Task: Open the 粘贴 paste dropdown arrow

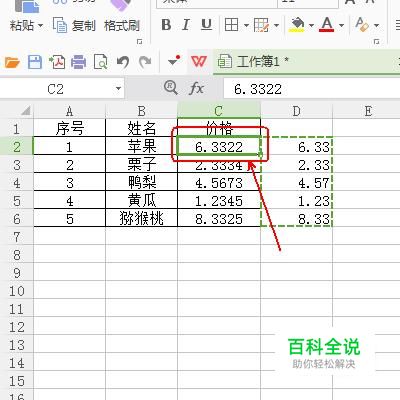Action: click(40, 26)
